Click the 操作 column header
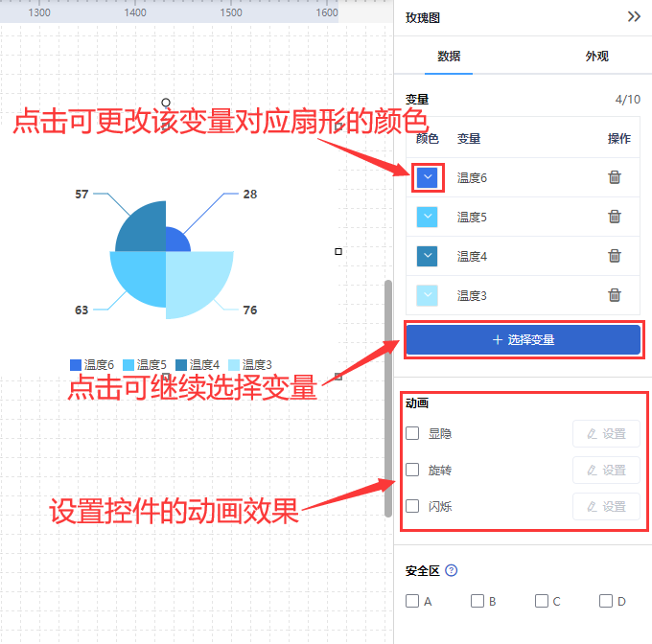 click(x=619, y=138)
